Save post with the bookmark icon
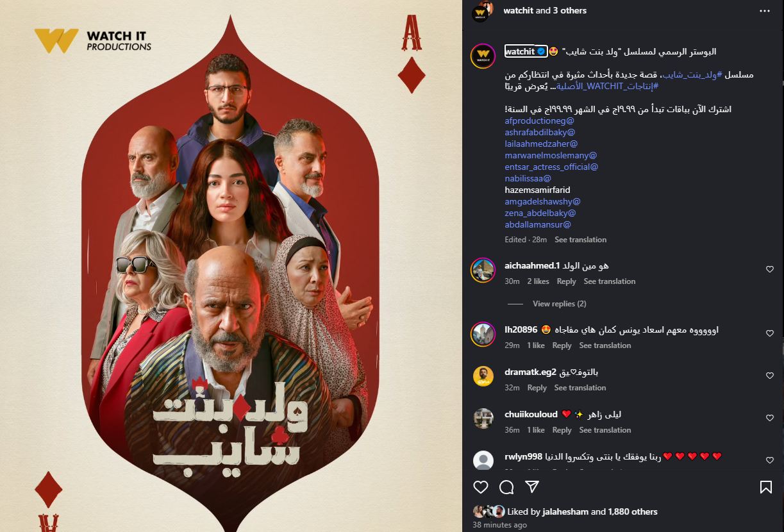The image size is (784, 532). pyautogui.click(x=765, y=487)
